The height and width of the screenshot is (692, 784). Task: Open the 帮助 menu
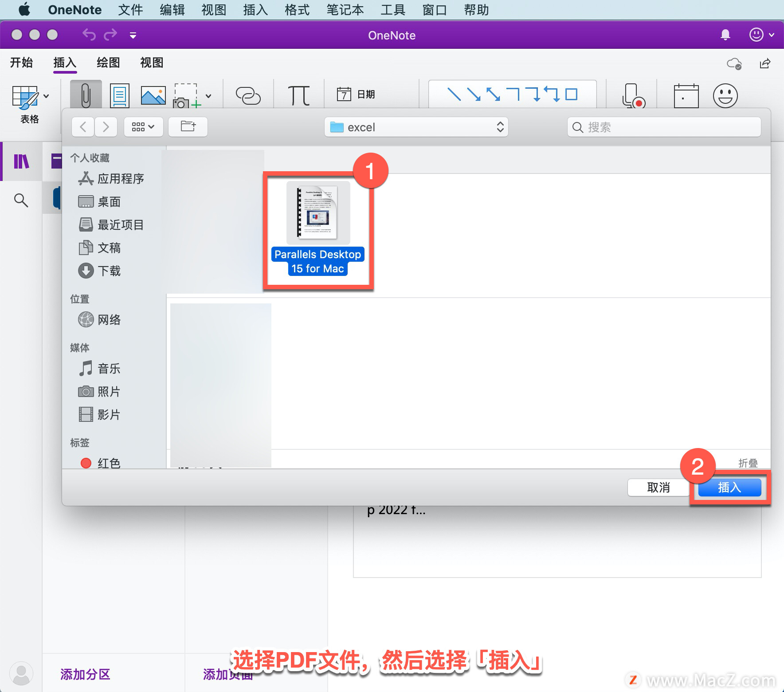pyautogui.click(x=476, y=10)
